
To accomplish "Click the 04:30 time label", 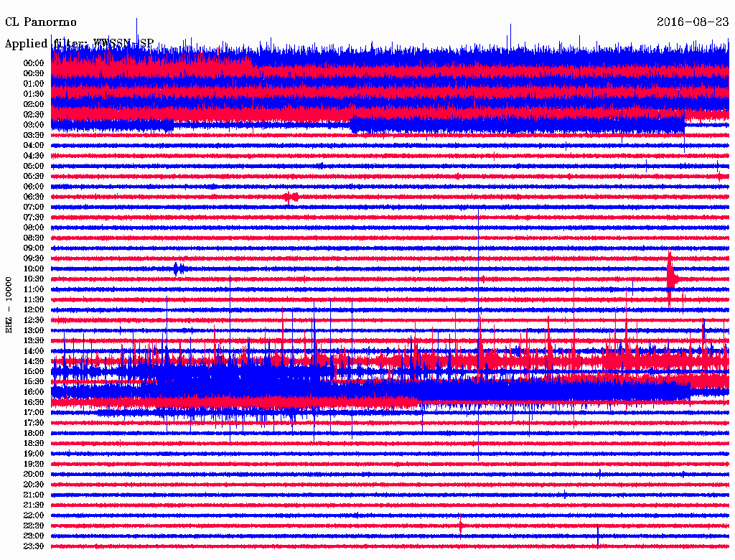I will 33,156.
